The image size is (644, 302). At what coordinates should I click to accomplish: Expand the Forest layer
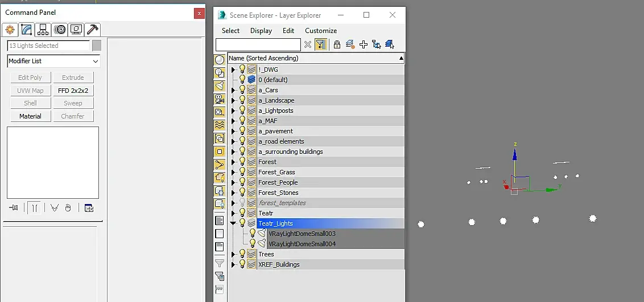click(x=233, y=162)
